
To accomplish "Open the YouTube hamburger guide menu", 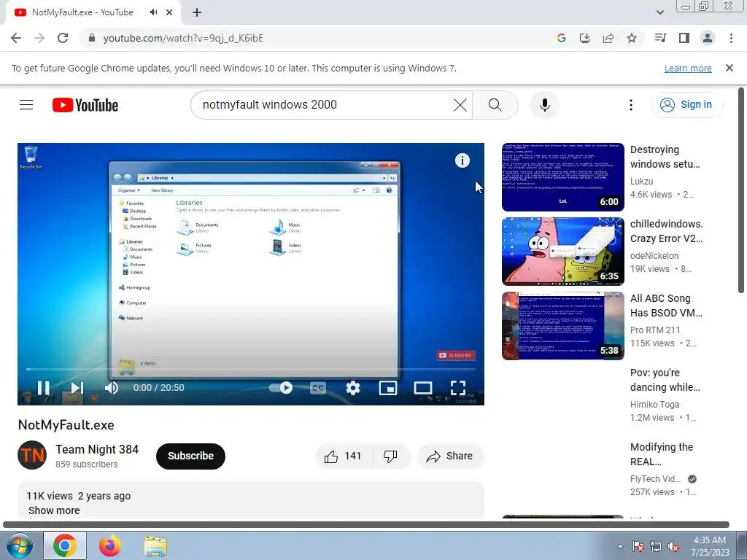I will tap(26, 105).
